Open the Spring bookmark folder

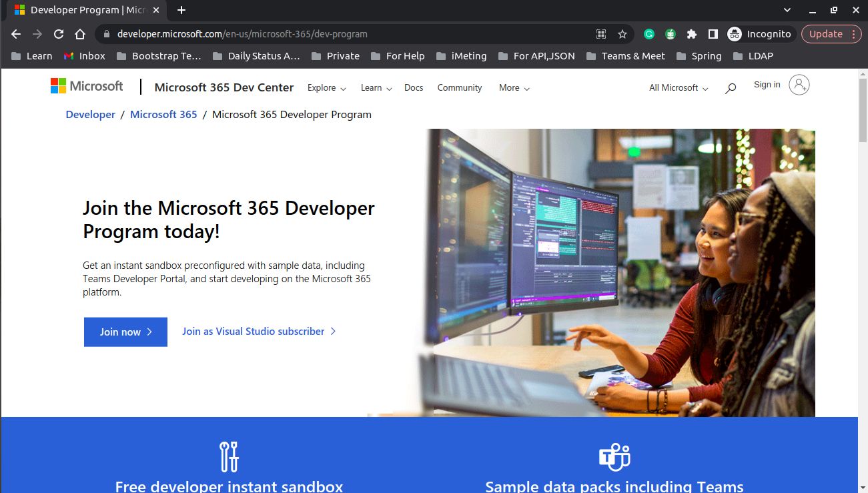point(699,56)
